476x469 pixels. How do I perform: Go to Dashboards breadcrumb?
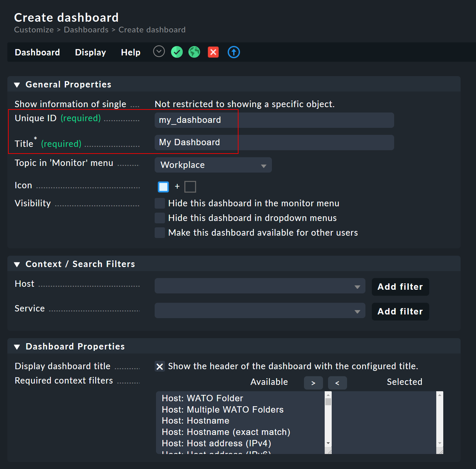86,30
